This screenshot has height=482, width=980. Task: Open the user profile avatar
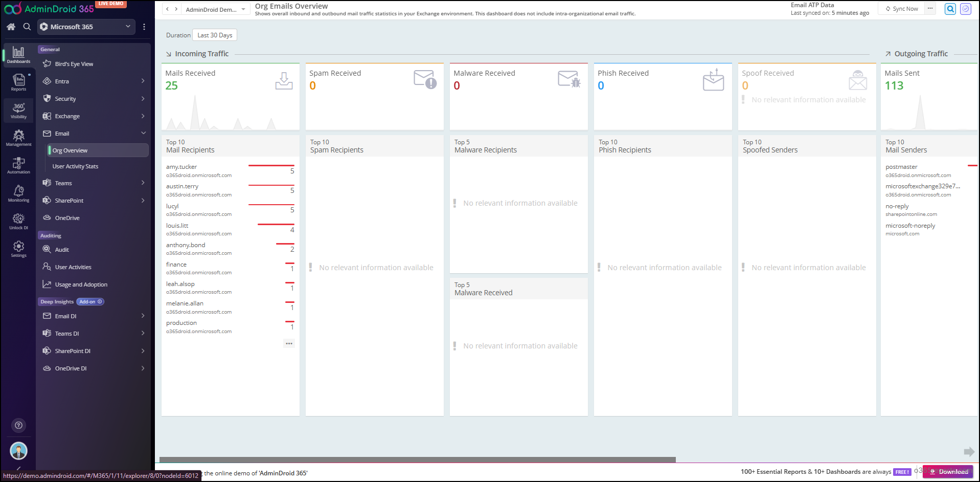18,451
